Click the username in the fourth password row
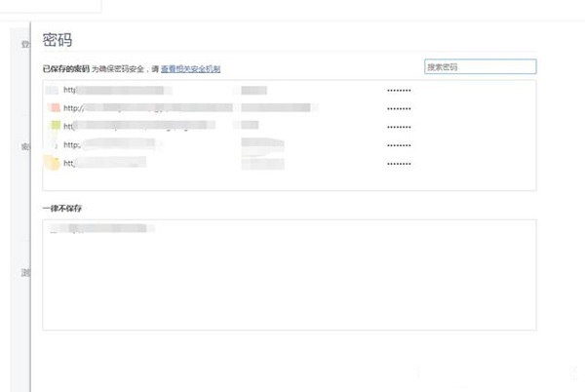Image resolution: width=585 pixels, height=392 pixels. point(263,144)
